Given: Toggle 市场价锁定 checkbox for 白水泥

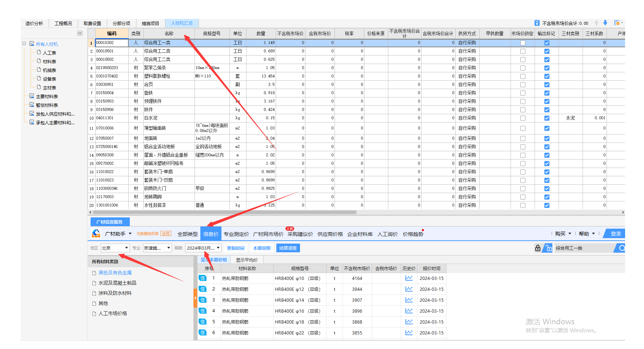Looking at the screenshot, I should [x=523, y=118].
